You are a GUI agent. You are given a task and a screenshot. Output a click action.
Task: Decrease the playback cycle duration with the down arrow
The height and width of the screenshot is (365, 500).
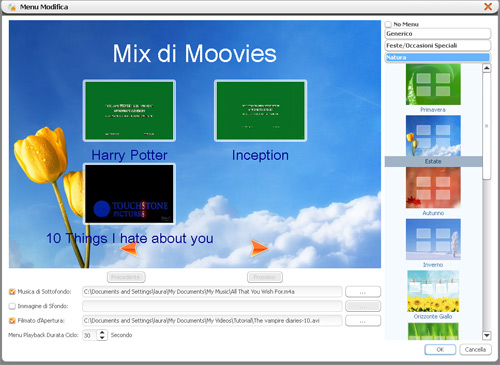coord(102,337)
